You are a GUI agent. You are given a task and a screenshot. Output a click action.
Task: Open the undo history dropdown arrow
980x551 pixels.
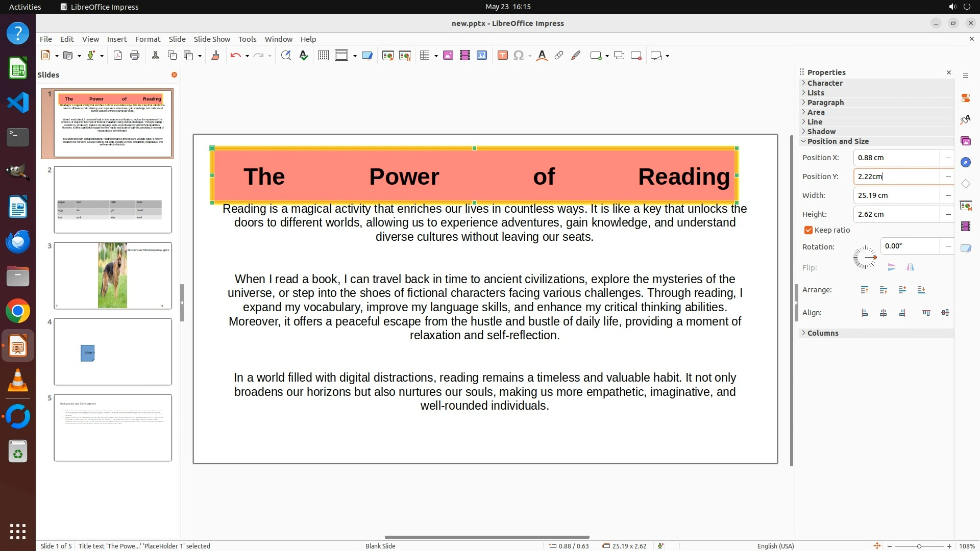pos(247,56)
